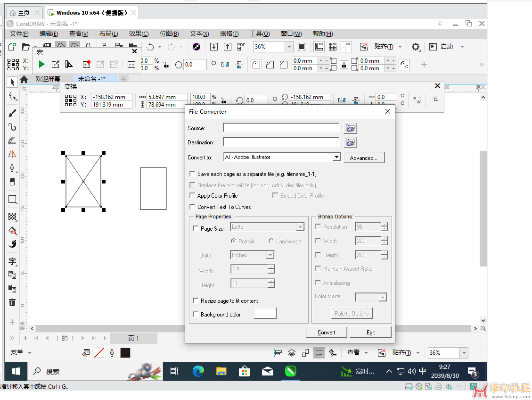Open Microsoft Edge from taskbar
The image size is (532, 400).
198,371
